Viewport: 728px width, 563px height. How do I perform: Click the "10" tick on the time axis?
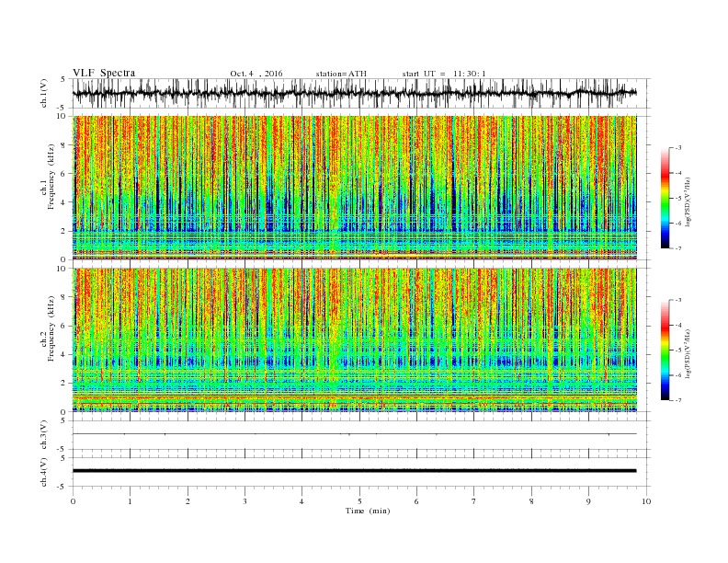coord(646,501)
